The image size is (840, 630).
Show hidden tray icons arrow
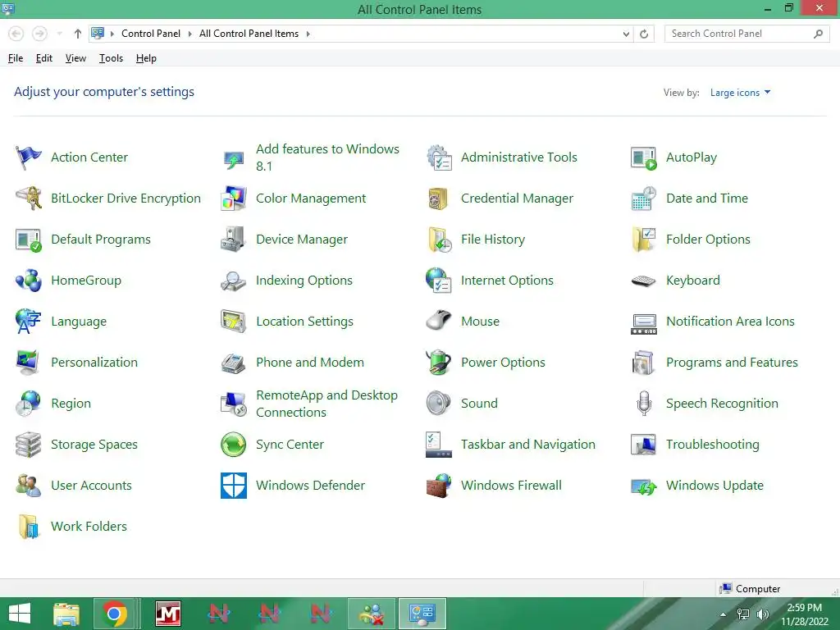[724, 614]
